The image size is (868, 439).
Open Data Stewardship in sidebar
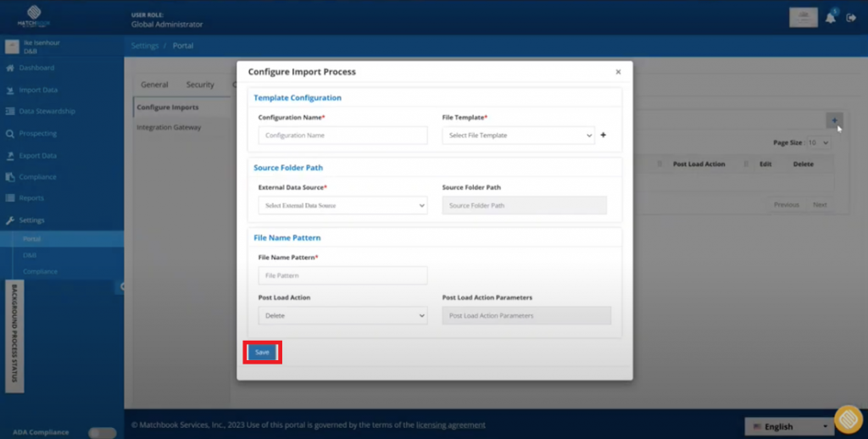click(47, 111)
